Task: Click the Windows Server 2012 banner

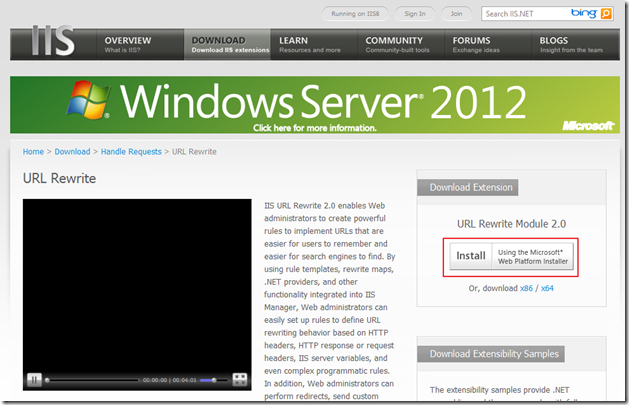Action: (x=315, y=105)
